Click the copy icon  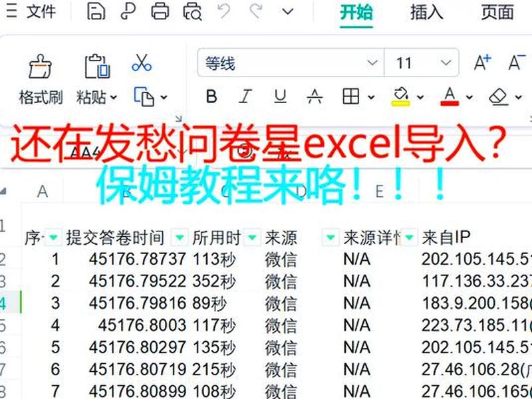click(x=144, y=97)
